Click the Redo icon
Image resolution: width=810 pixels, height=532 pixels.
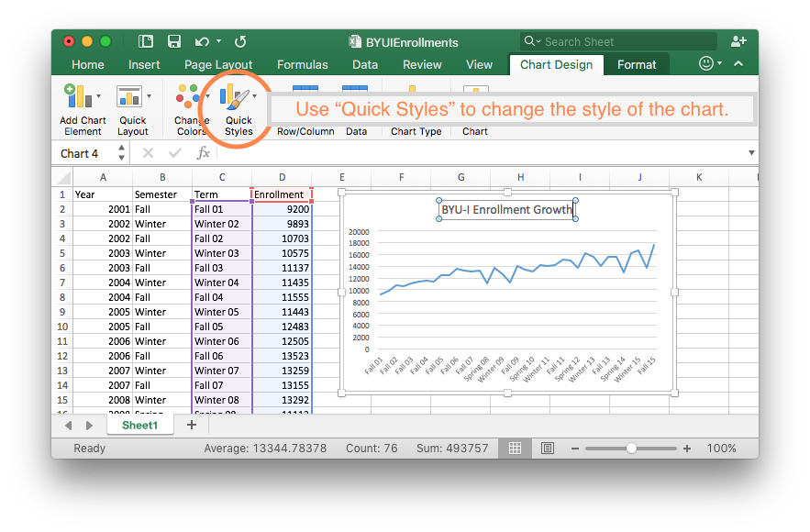tap(240, 41)
